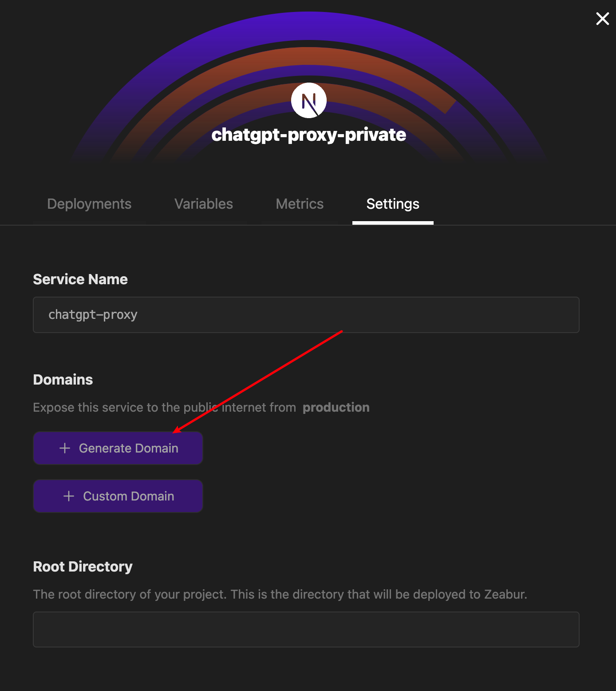Click the 'Expose this service' description text
This screenshot has width=616, height=691.
[x=165, y=407]
